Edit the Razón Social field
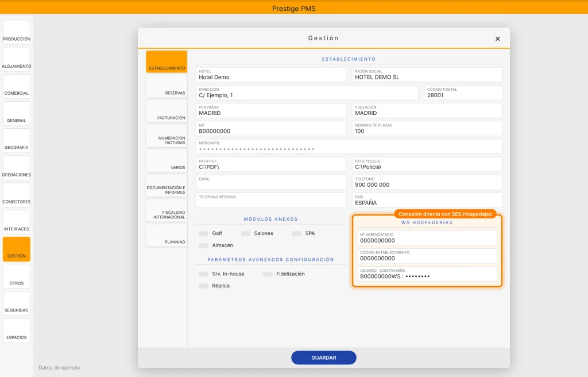Viewport: 588px width, 377px height. click(427, 75)
